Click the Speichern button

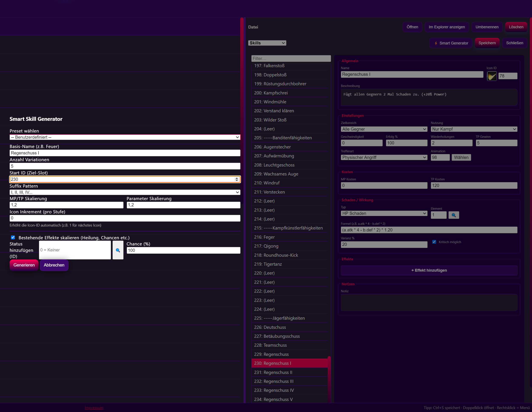(x=487, y=43)
